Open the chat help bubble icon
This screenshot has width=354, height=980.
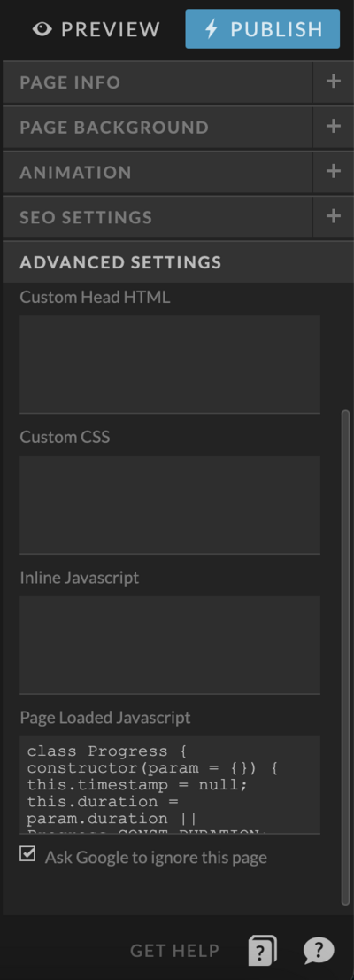[319, 951]
